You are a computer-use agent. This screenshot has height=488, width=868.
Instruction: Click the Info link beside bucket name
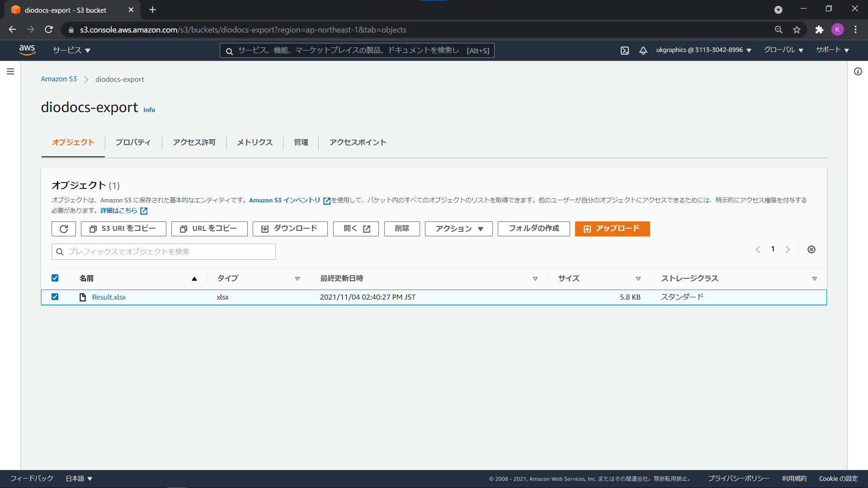pyautogui.click(x=149, y=110)
